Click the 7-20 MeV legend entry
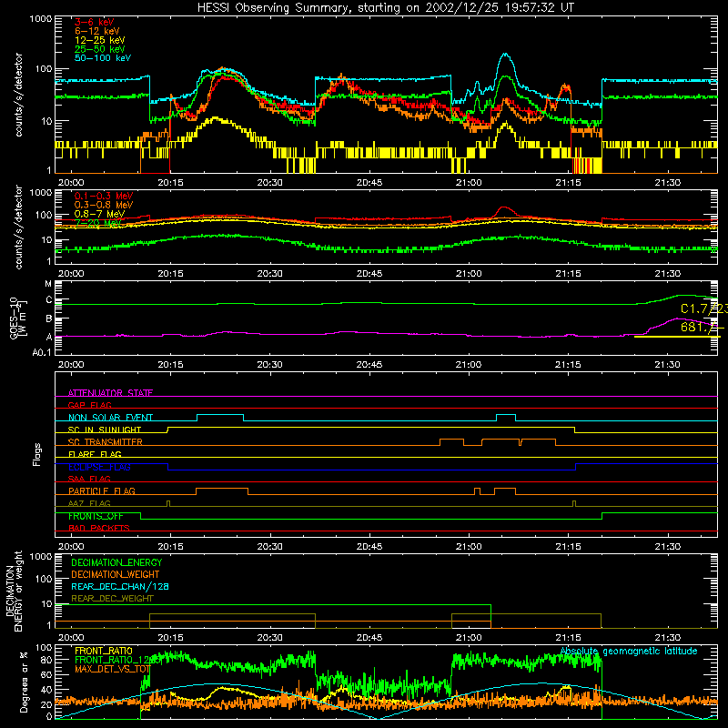This screenshot has height=728, width=728. tap(98, 223)
